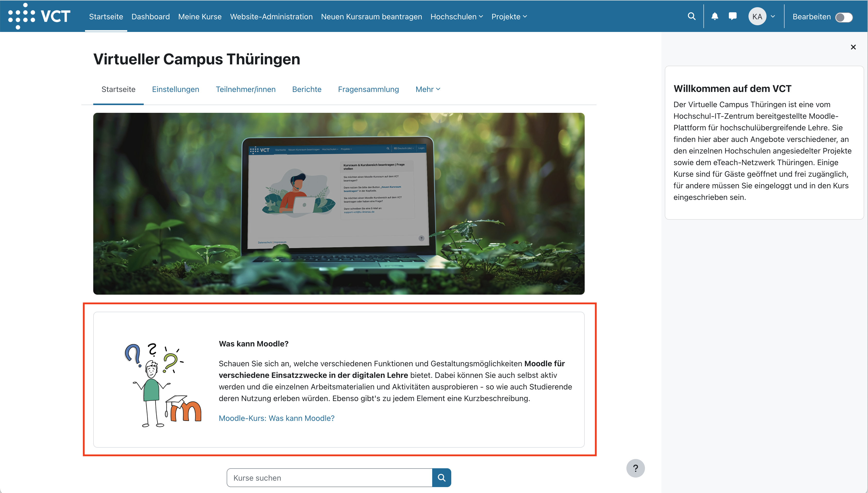Switch to the Teilnehmer/innen tab

pyautogui.click(x=246, y=89)
